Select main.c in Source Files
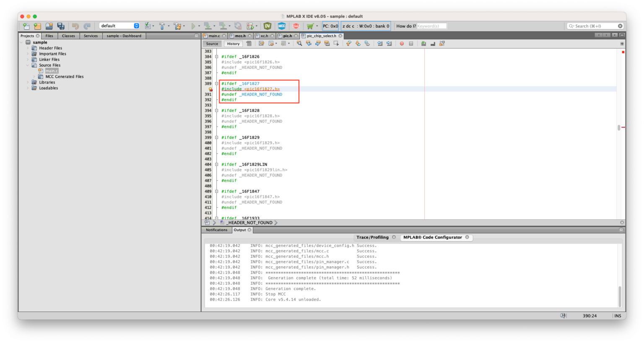Image resolution: width=644 pixels, height=343 pixels. coord(52,71)
